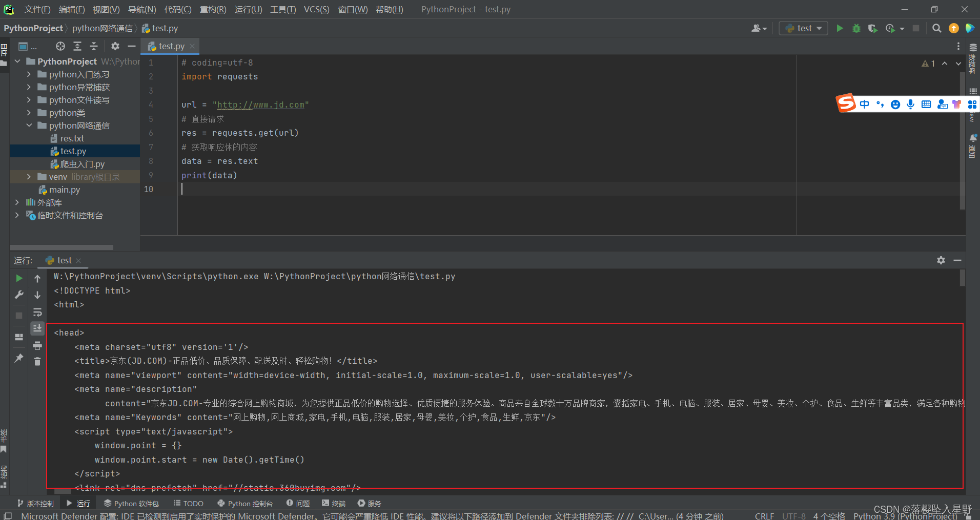Open project panel settings gear

pos(115,46)
